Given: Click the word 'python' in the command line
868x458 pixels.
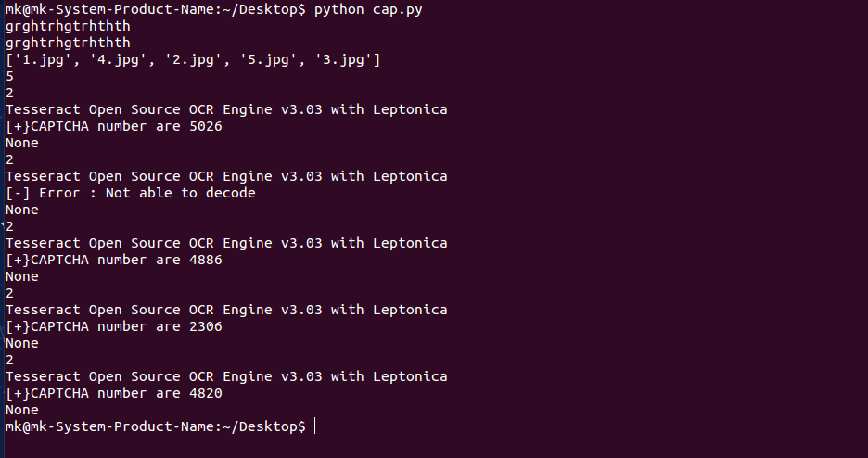Looking at the screenshot, I should click(339, 10).
